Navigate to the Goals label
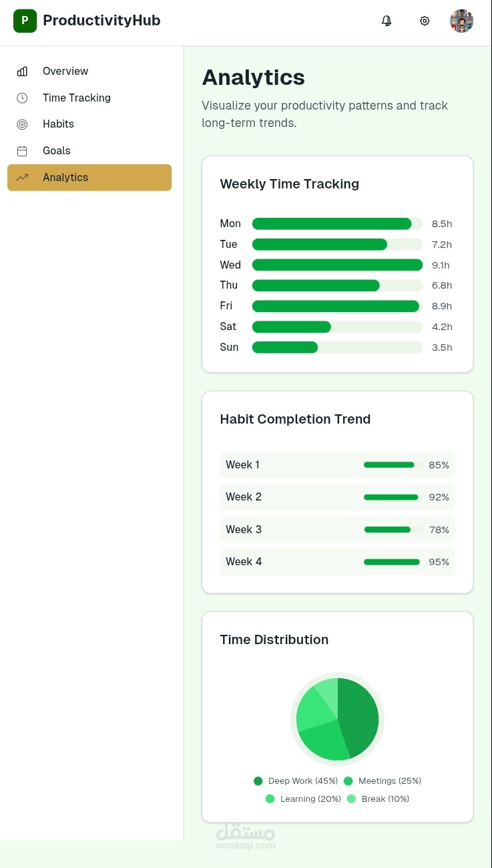Viewport: 492px width, 868px height. pos(57,151)
